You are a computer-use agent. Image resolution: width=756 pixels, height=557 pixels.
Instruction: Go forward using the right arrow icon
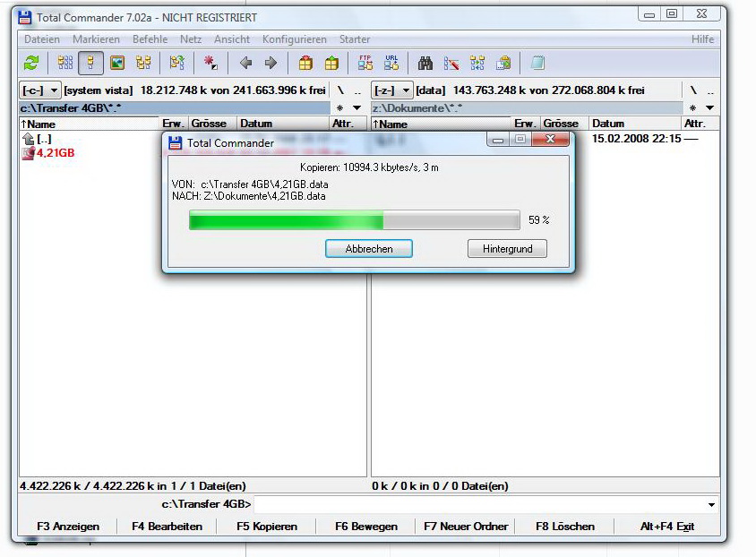click(x=271, y=63)
